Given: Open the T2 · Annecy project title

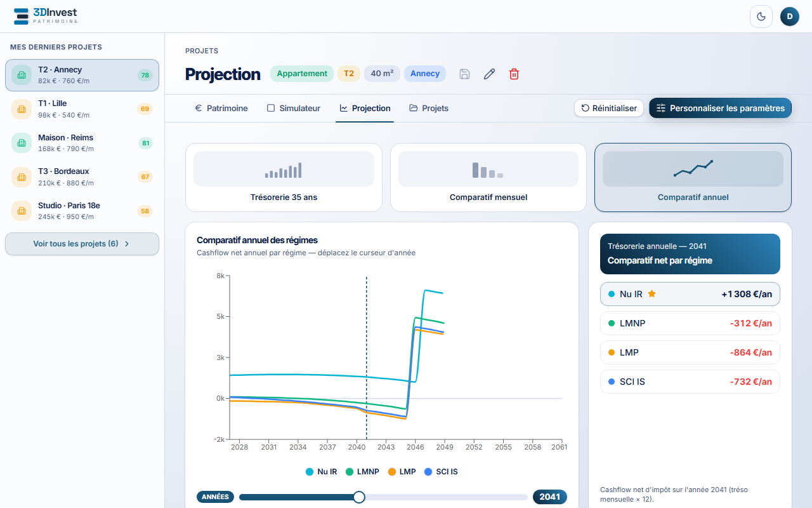Looking at the screenshot, I should (60, 70).
